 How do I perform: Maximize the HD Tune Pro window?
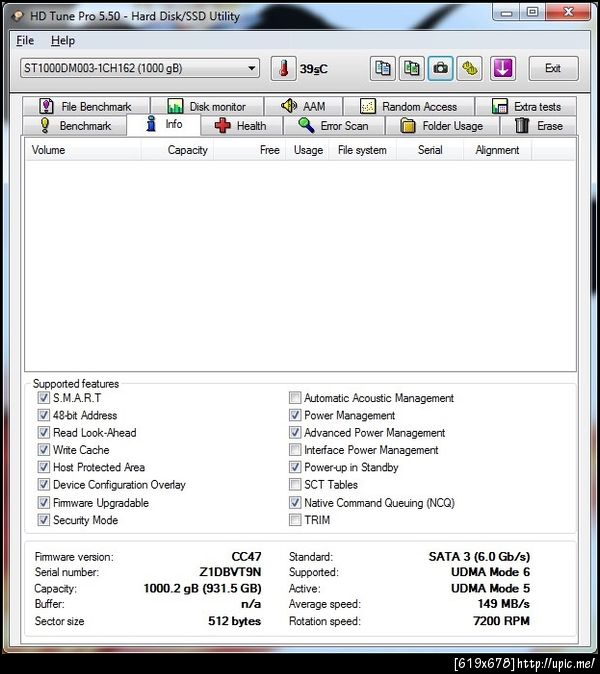pos(532,12)
